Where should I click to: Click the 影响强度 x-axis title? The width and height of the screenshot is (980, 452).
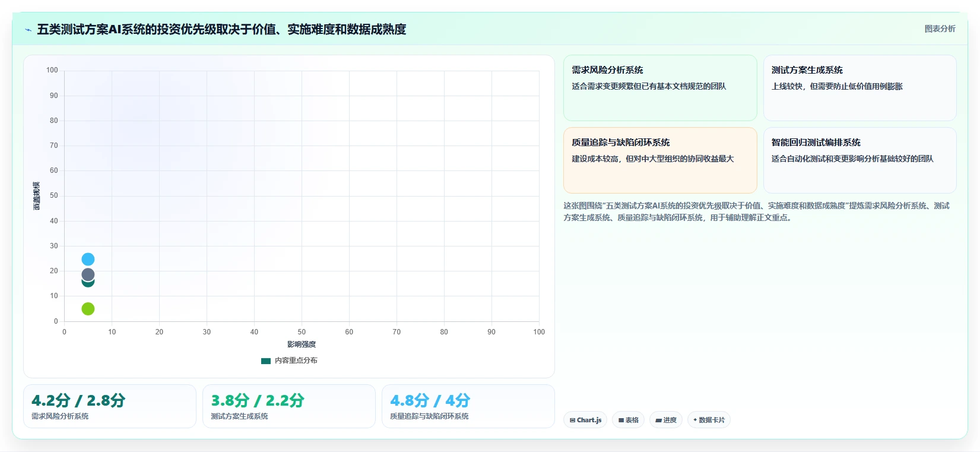coord(302,344)
